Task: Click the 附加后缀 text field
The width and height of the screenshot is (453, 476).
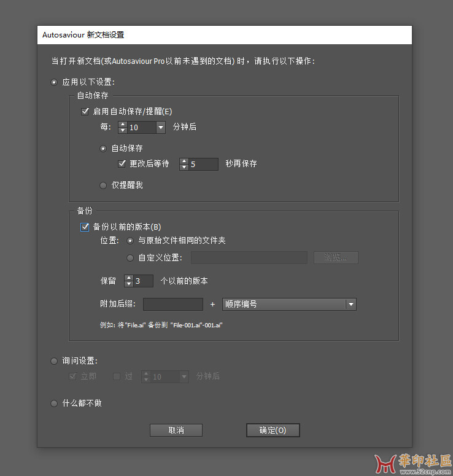Action: pos(173,304)
